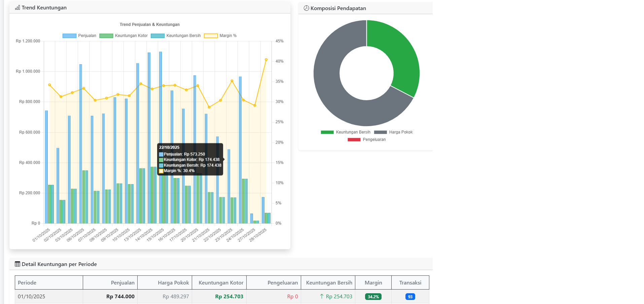
Task: Click the last Margin line point at 40%
Action: click(266, 60)
